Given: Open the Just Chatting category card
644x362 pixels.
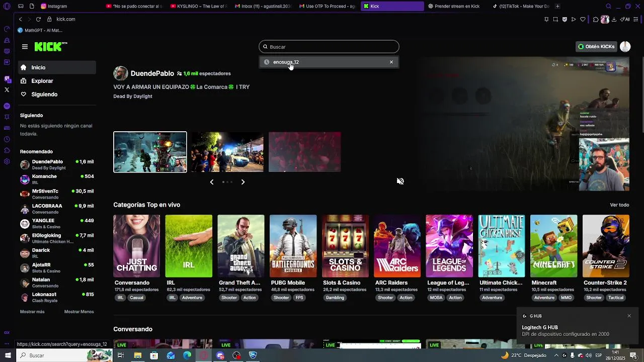Looking at the screenshot, I should point(136,246).
